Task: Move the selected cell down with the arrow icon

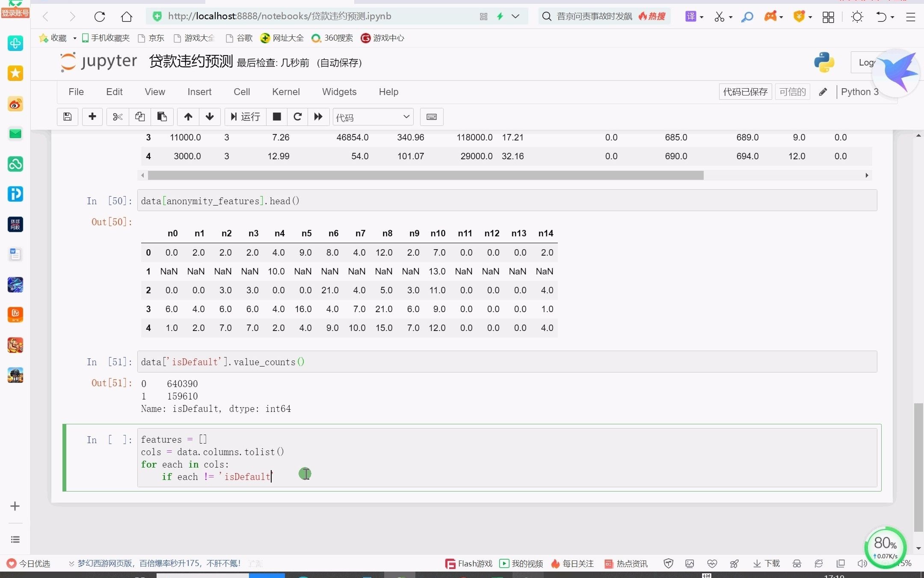Action: pos(209,116)
